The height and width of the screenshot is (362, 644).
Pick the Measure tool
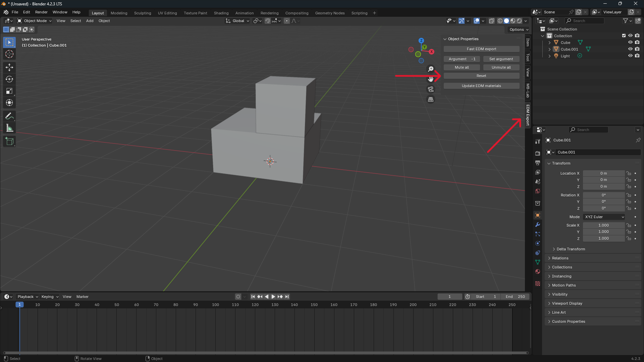[9, 128]
